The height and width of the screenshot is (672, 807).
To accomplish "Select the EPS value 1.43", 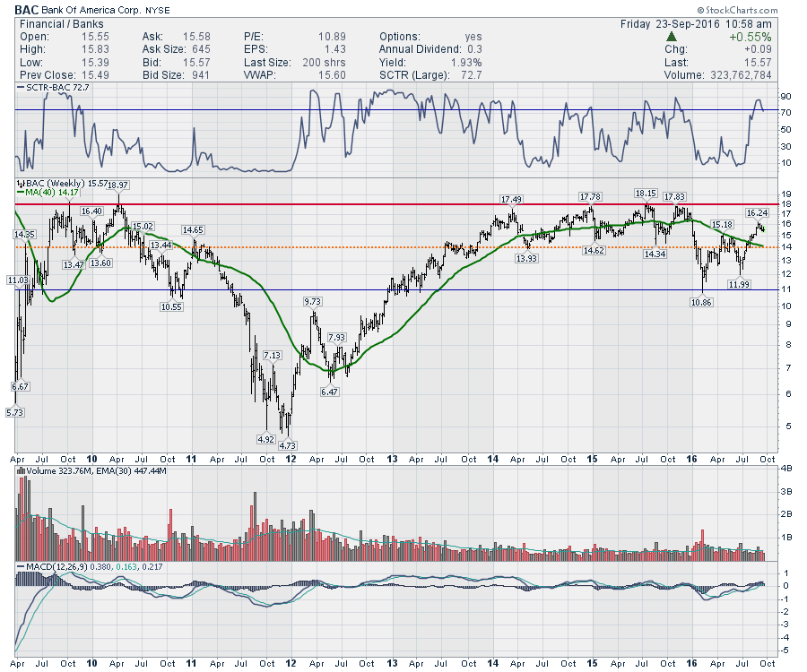I will [335, 49].
